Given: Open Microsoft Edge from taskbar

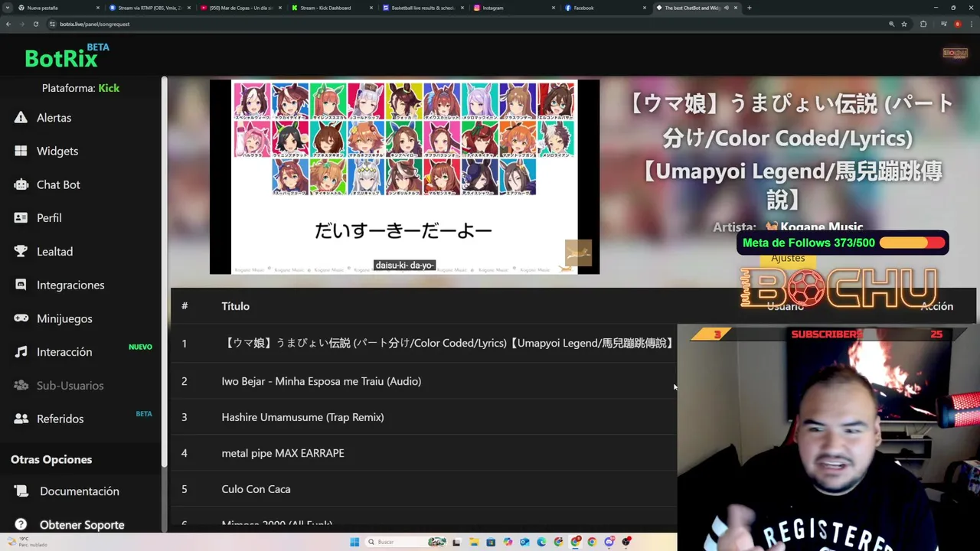Looking at the screenshot, I should pos(541,542).
